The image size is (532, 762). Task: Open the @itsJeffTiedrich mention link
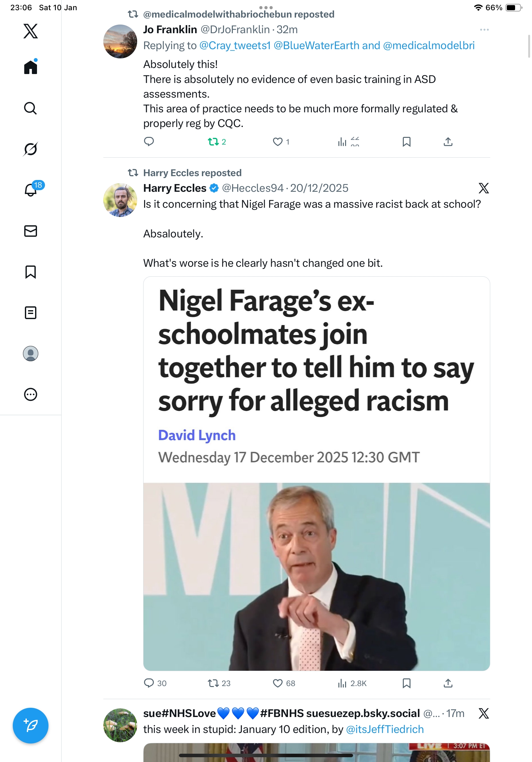[384, 729]
